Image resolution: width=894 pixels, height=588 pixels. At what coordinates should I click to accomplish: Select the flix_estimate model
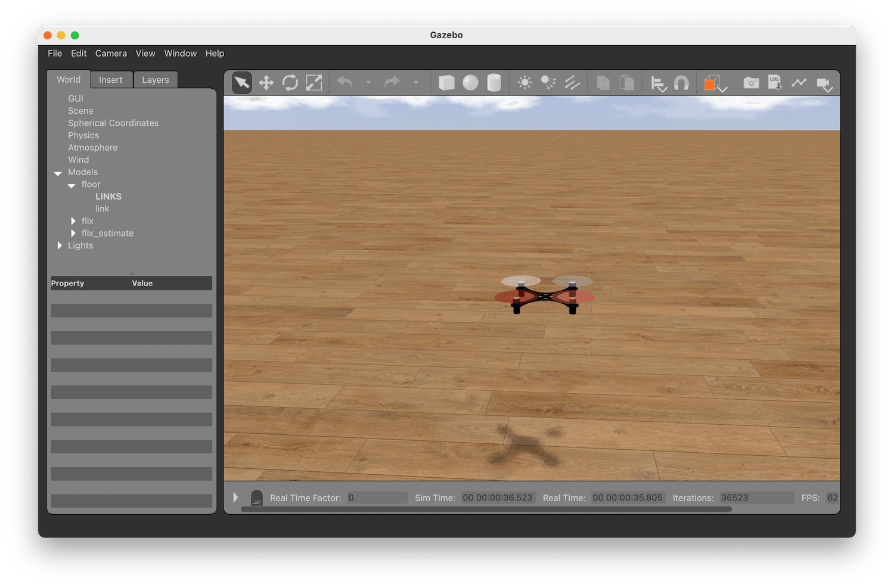[107, 233]
